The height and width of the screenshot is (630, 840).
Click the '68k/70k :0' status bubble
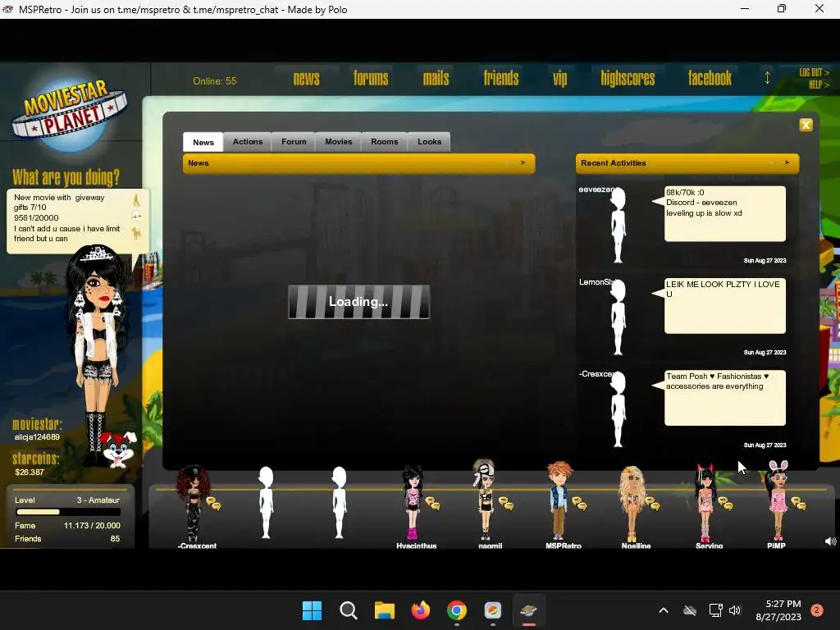click(725, 214)
